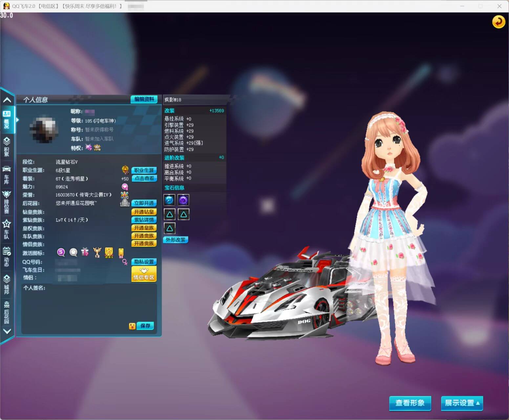The height and width of the screenshot is (420, 509).
Task: Click the 查看形象 button
Action: [x=410, y=403]
